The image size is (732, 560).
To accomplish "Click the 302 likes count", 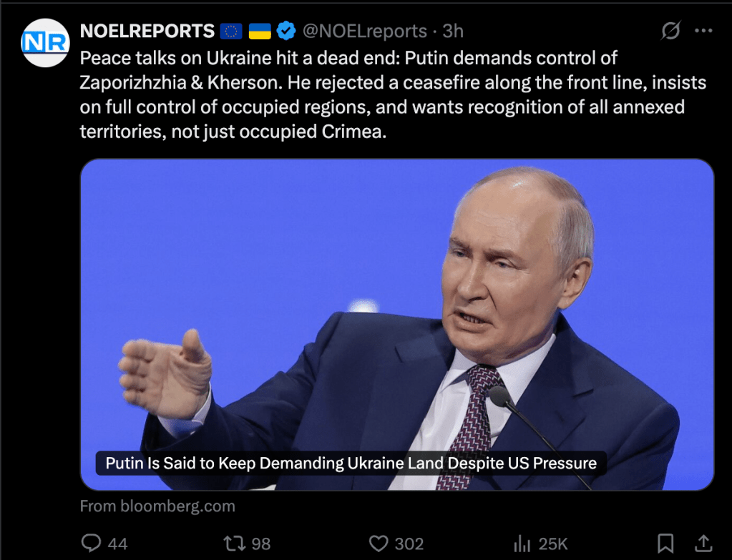I will 409,544.
